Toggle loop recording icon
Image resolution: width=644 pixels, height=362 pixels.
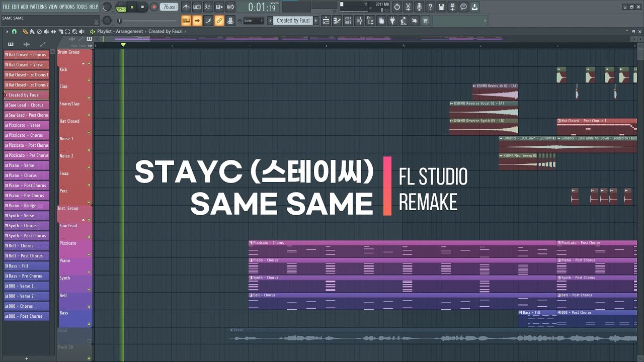coord(230,7)
